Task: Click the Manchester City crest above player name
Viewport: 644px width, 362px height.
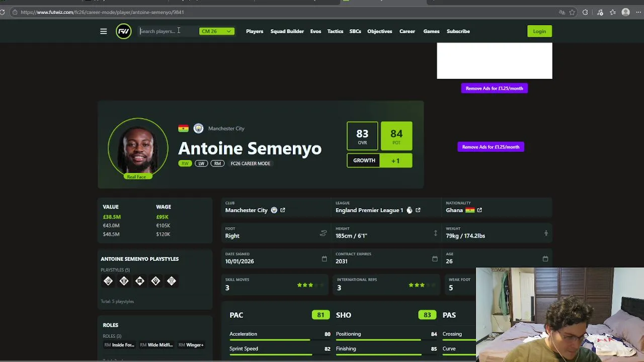Action: click(198, 128)
